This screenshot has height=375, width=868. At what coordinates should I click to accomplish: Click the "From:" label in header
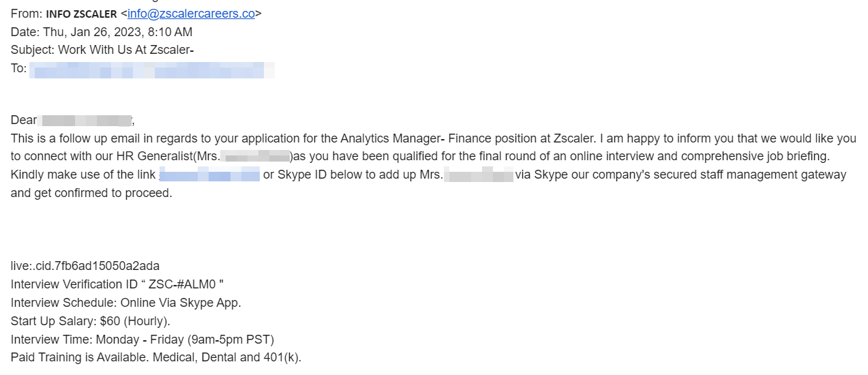point(26,14)
